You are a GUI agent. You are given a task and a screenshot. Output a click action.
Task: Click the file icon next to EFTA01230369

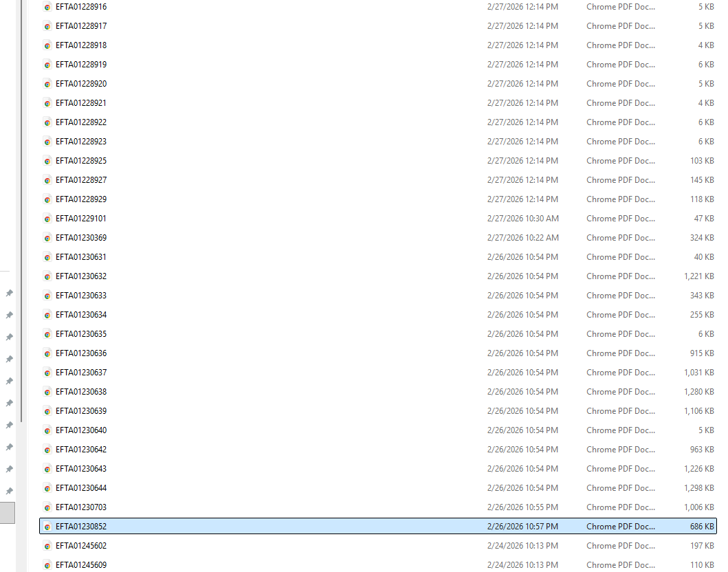pyautogui.click(x=47, y=238)
